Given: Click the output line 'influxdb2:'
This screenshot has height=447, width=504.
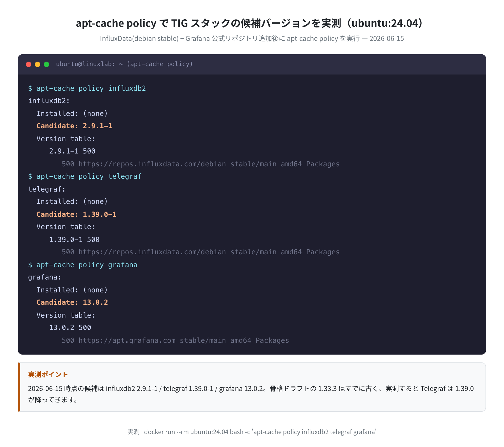Looking at the screenshot, I should click(x=49, y=101).
